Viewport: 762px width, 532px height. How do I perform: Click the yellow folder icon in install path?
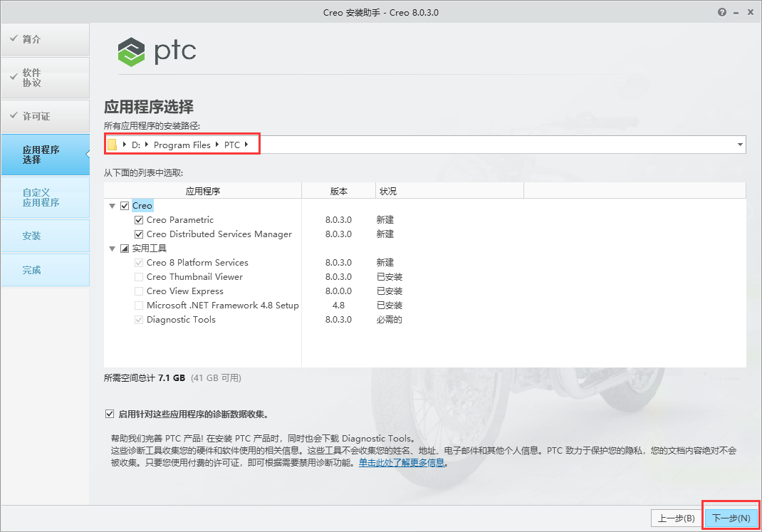tap(113, 145)
